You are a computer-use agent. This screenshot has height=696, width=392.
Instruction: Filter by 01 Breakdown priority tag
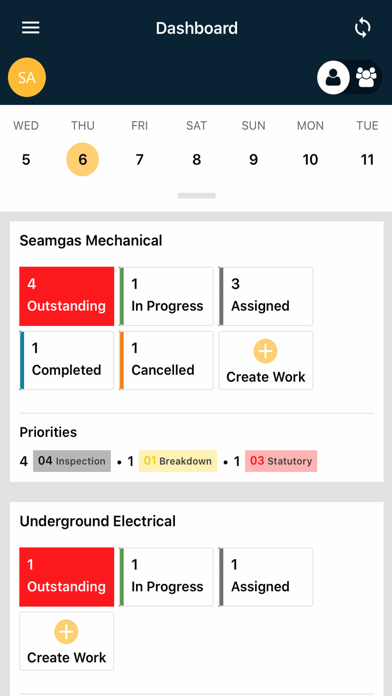(x=178, y=461)
